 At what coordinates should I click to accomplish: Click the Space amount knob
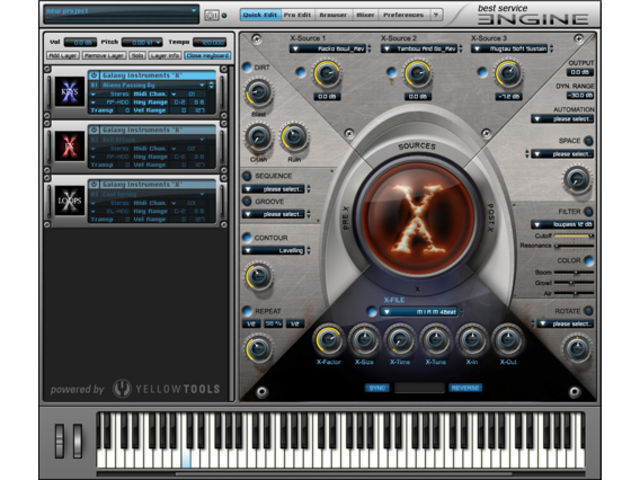[577, 180]
